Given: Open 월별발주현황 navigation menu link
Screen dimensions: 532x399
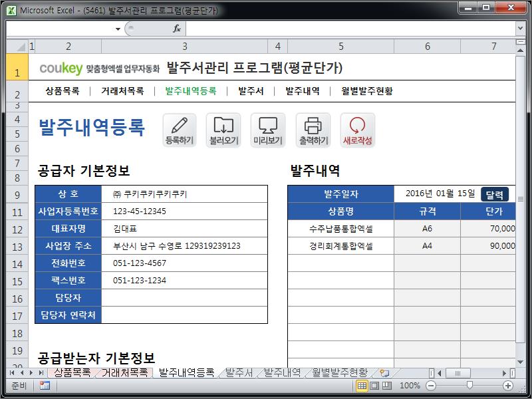Looking at the screenshot, I should 367,91.
